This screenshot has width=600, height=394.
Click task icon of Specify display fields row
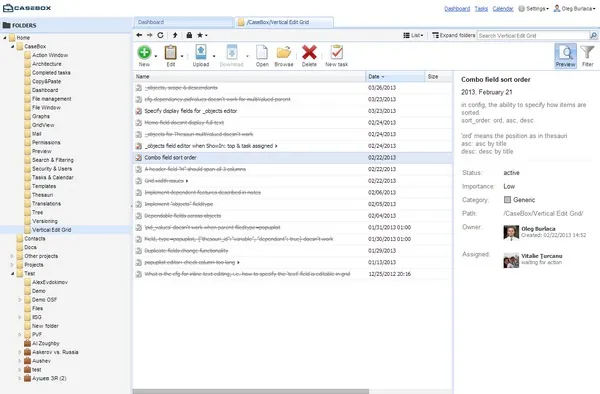[139, 111]
